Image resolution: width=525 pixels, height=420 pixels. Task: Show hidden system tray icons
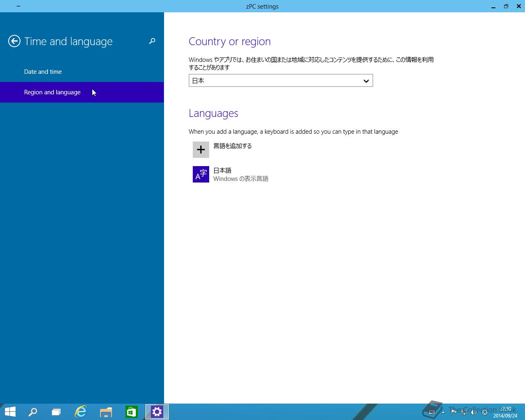click(443, 412)
